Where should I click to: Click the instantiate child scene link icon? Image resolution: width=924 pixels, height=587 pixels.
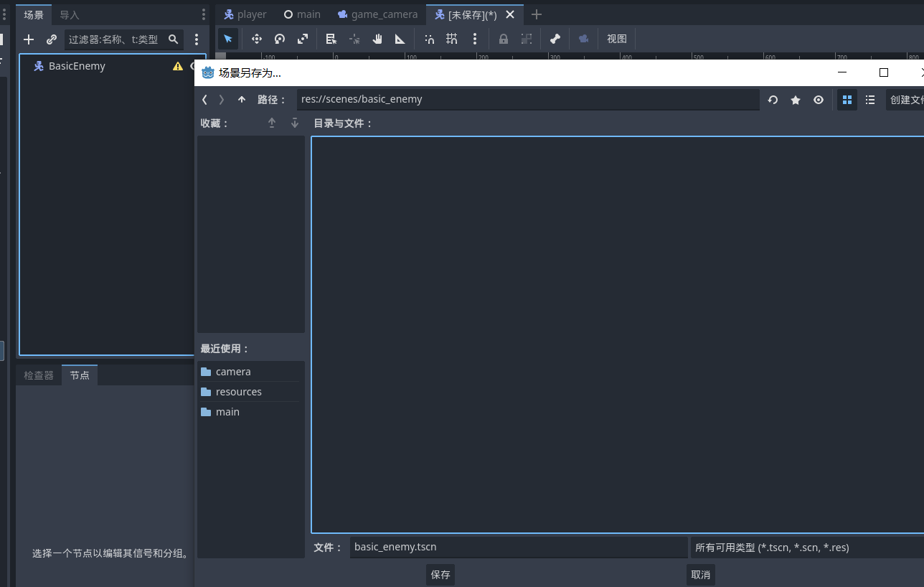pyautogui.click(x=52, y=39)
